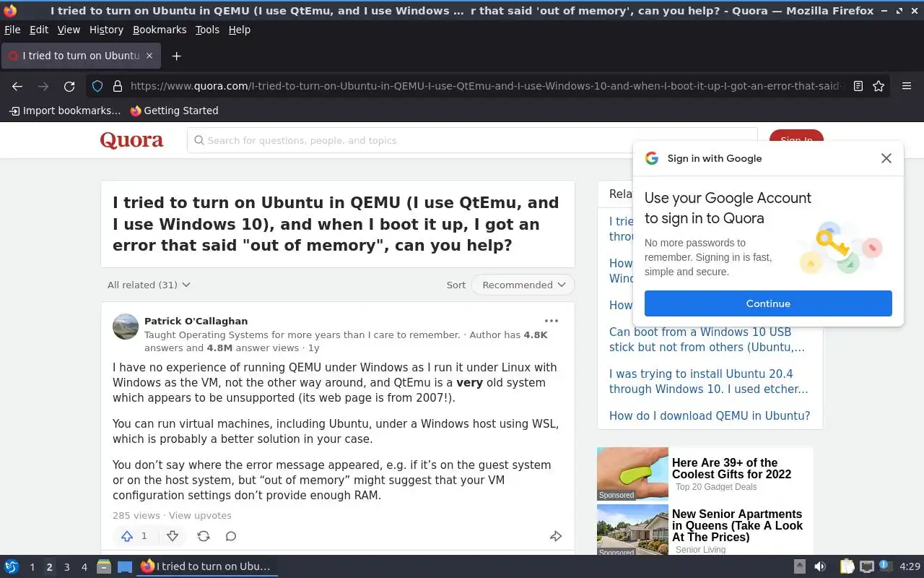Screen dimensions: 924x578
Task: Bookmark this page with the star icon
Action: coord(879,86)
